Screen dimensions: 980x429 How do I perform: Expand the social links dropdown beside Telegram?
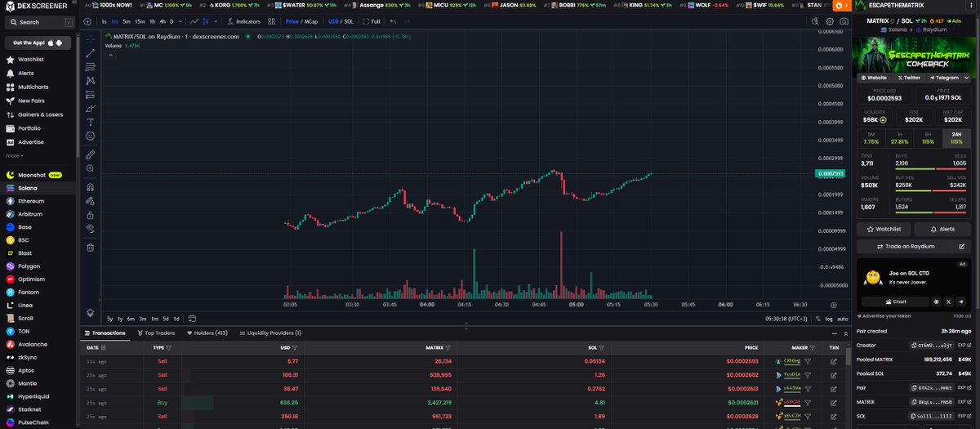(967, 78)
